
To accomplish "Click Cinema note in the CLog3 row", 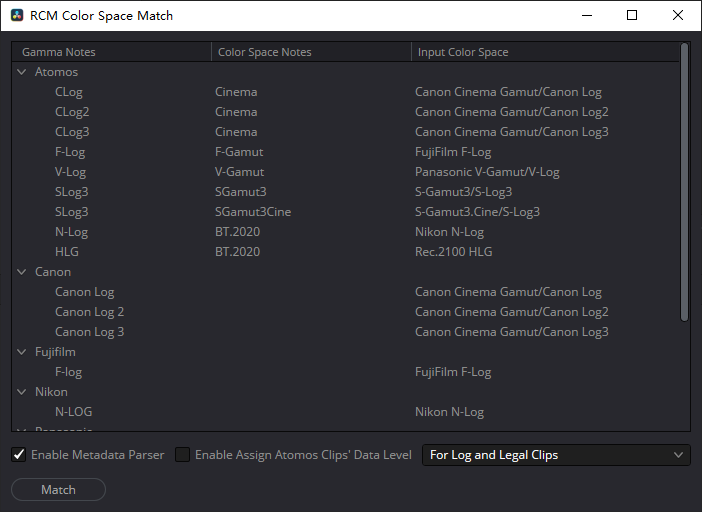I will 236,132.
